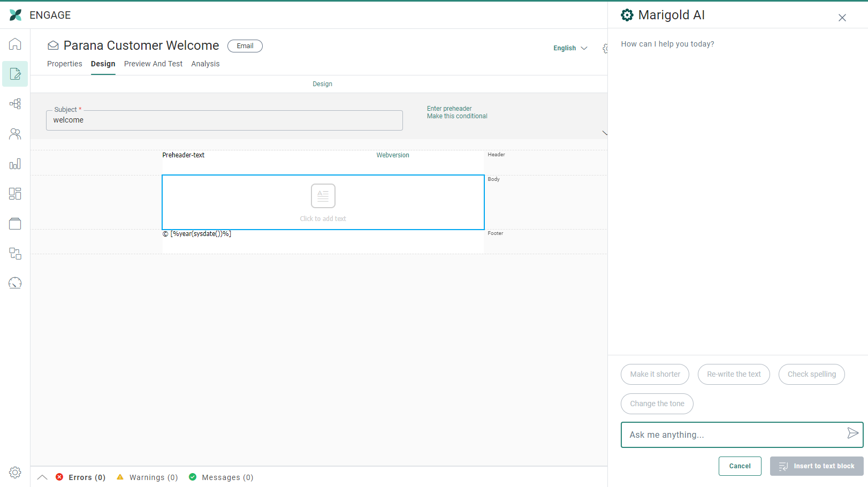Image resolution: width=868 pixels, height=487 pixels.
Task: Open settings gear at sidebar bottom
Action: pos(15,472)
